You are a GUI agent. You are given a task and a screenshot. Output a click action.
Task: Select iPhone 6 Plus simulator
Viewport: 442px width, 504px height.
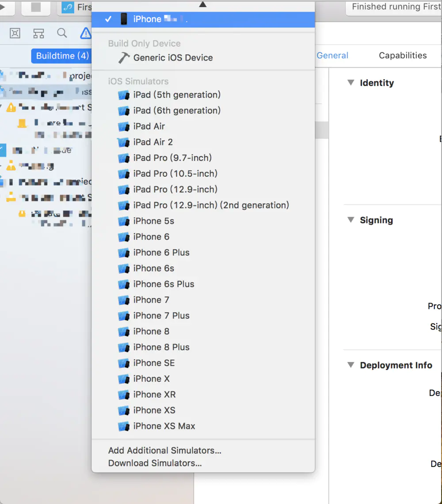pos(203,252)
